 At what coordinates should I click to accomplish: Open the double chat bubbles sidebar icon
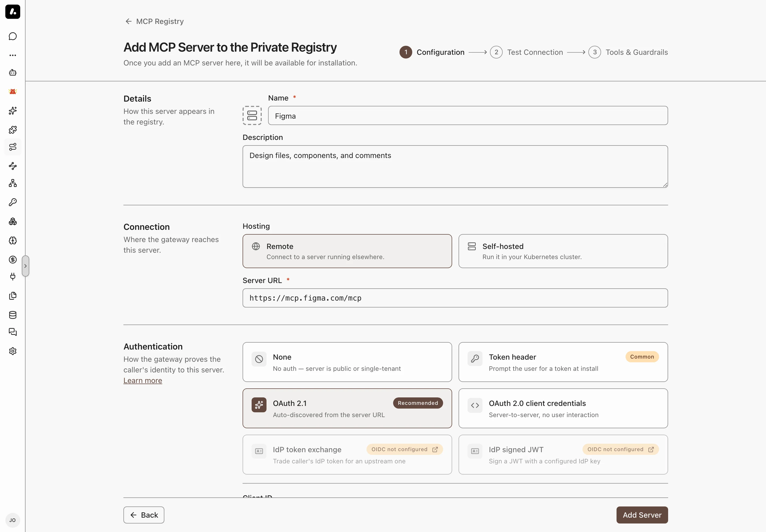[x=13, y=332]
